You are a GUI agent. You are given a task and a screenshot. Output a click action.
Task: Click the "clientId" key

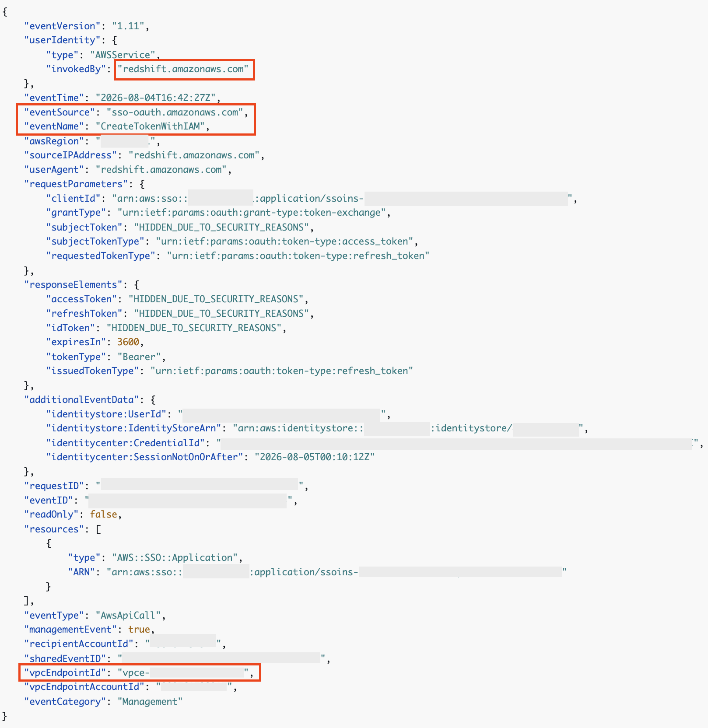pyautogui.click(x=74, y=199)
